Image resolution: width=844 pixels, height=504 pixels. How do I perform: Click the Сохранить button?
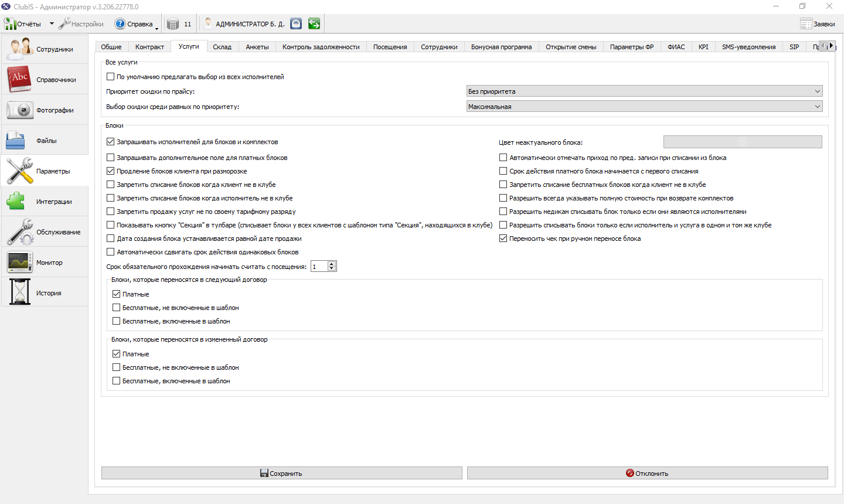[x=282, y=473]
